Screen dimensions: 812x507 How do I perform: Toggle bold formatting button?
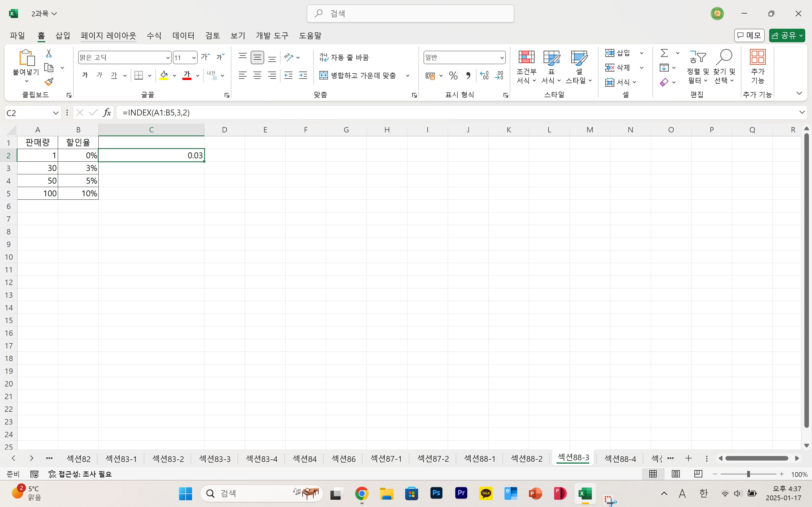[85, 75]
